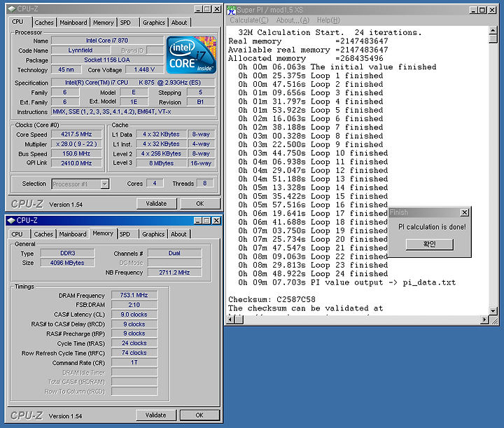This screenshot has width=504, height=428.
Task: Click the Super PI vertical scrollbar thumb
Action: tap(493, 39)
